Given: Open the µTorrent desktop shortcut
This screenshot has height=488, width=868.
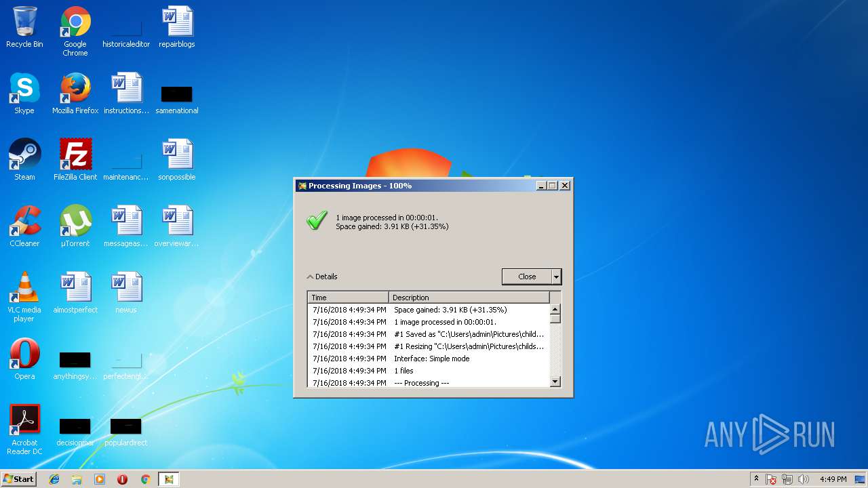Looking at the screenshot, I should (75, 226).
